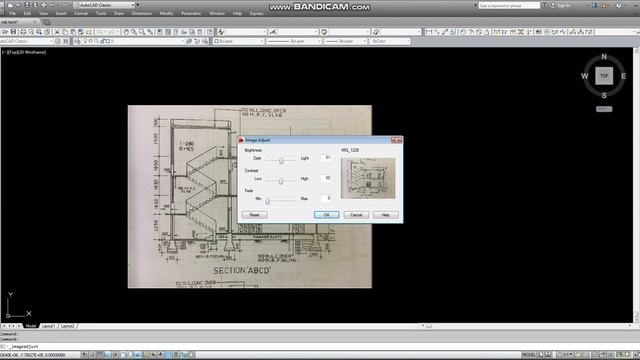Open the File menu
640x360 pixels.
tap(13, 13)
